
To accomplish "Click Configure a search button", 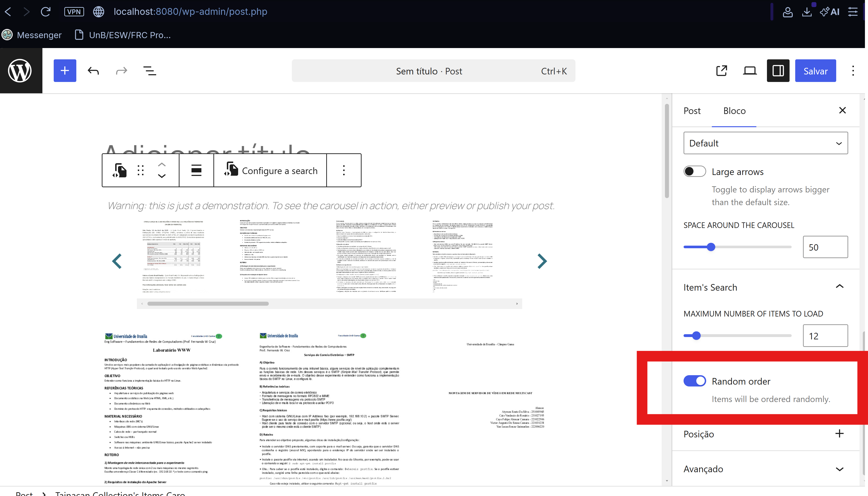I will [270, 170].
